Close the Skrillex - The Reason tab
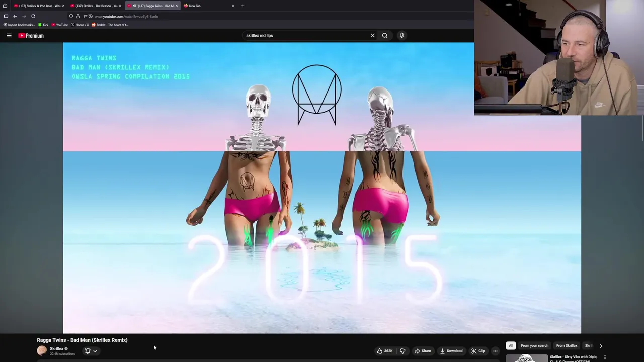The image size is (644, 362). coord(120,6)
